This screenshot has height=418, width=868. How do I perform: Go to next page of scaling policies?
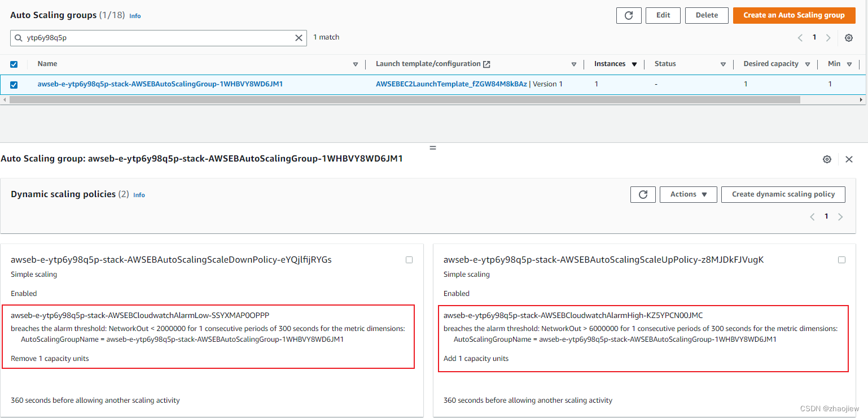click(x=840, y=217)
